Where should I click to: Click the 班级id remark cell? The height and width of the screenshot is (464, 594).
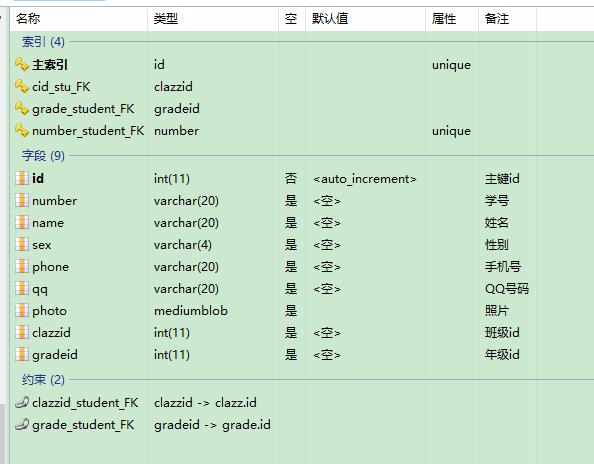[502, 333]
